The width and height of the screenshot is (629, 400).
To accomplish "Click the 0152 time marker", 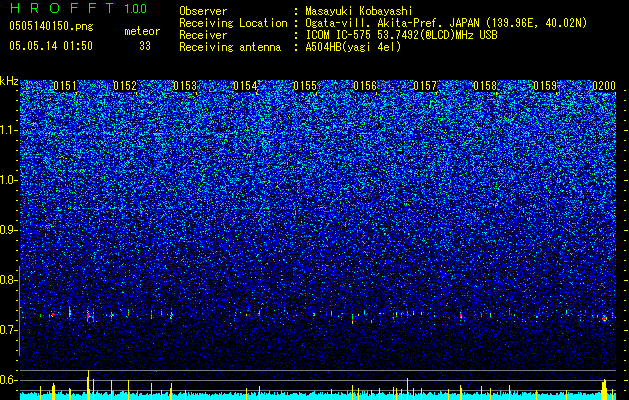I will pos(125,86).
